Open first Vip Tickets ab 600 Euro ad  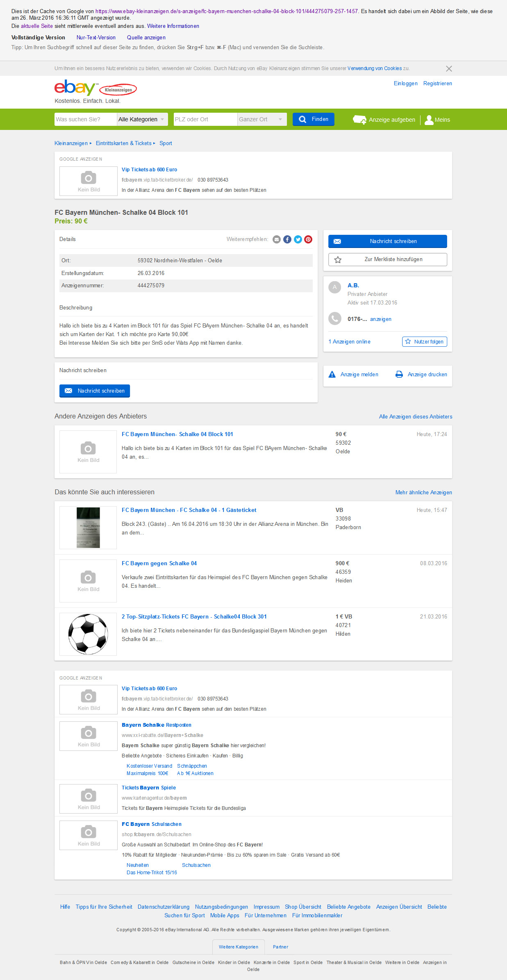click(x=150, y=169)
